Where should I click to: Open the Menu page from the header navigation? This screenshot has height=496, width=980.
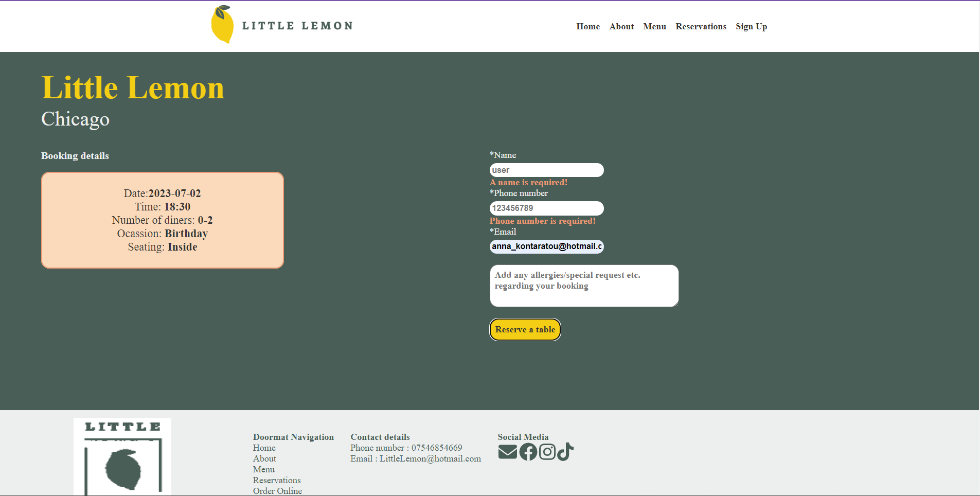(x=654, y=26)
